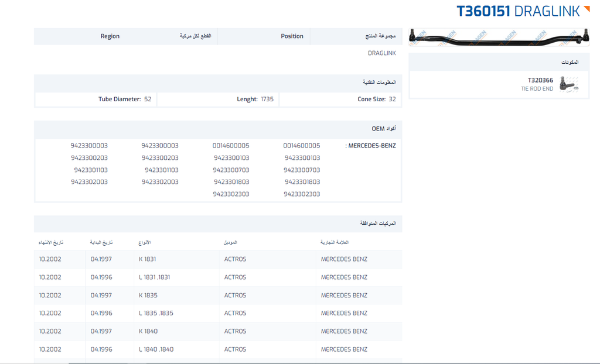Click the MERCEDES-BENZ OEM brand label
The width and height of the screenshot is (600, 364).
(x=370, y=146)
